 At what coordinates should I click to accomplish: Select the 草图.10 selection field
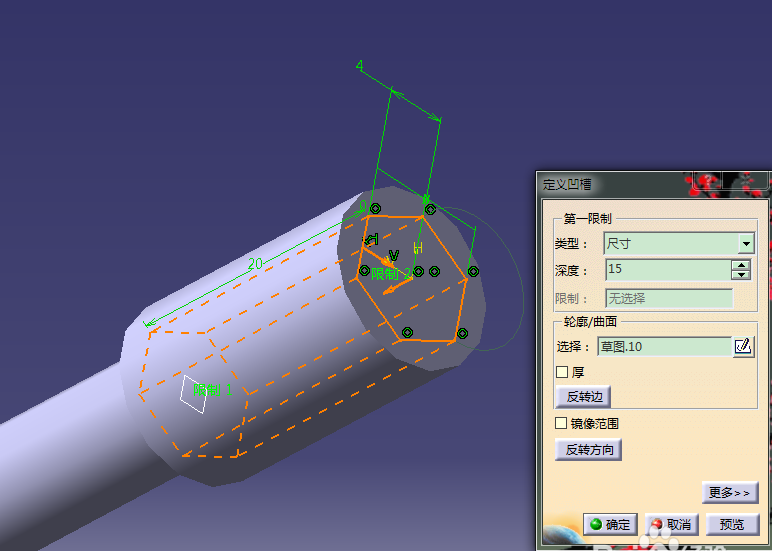[665, 347]
